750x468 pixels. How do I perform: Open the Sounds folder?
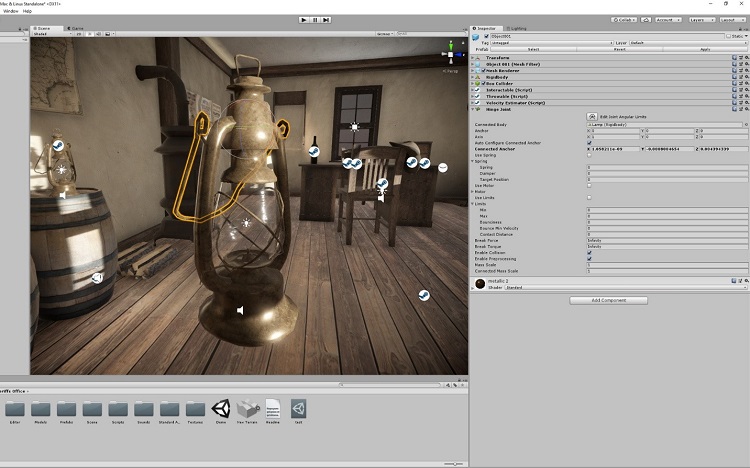[x=143, y=409]
